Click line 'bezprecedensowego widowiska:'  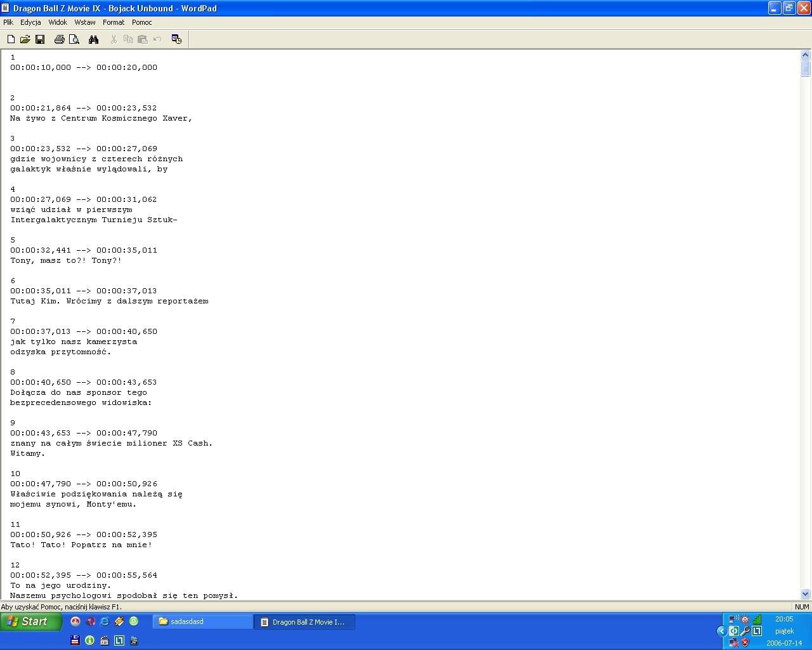81,402
